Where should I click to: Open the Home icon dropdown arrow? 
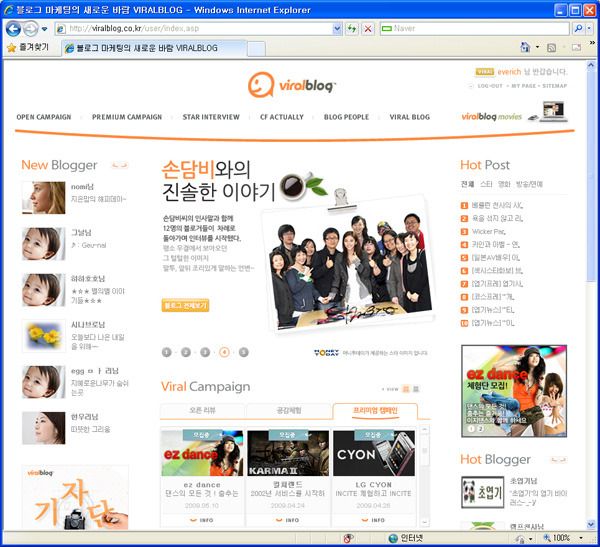(537, 47)
